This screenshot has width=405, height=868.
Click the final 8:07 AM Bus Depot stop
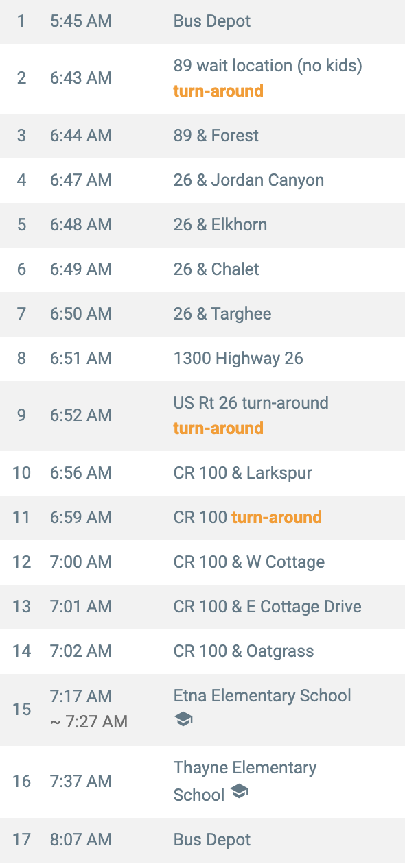pos(202,840)
